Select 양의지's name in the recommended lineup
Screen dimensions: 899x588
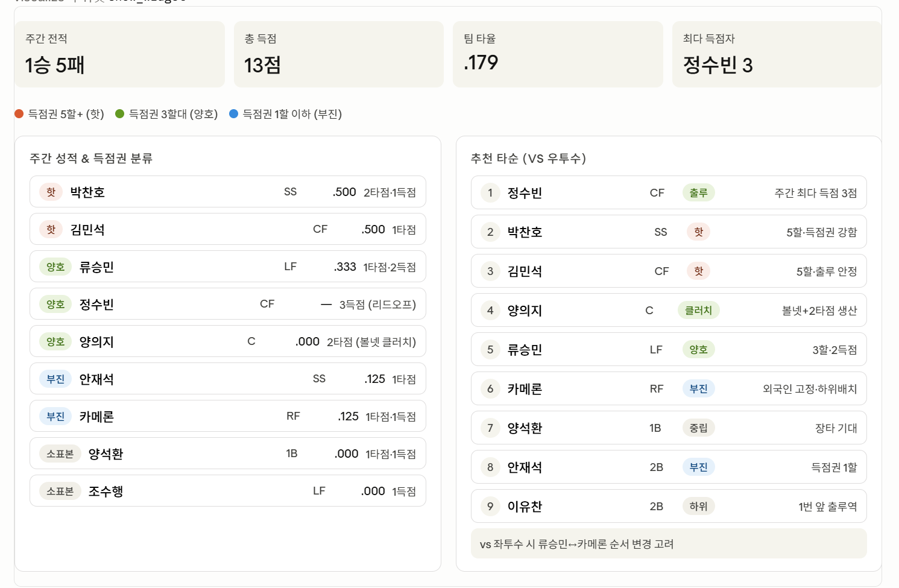click(525, 311)
